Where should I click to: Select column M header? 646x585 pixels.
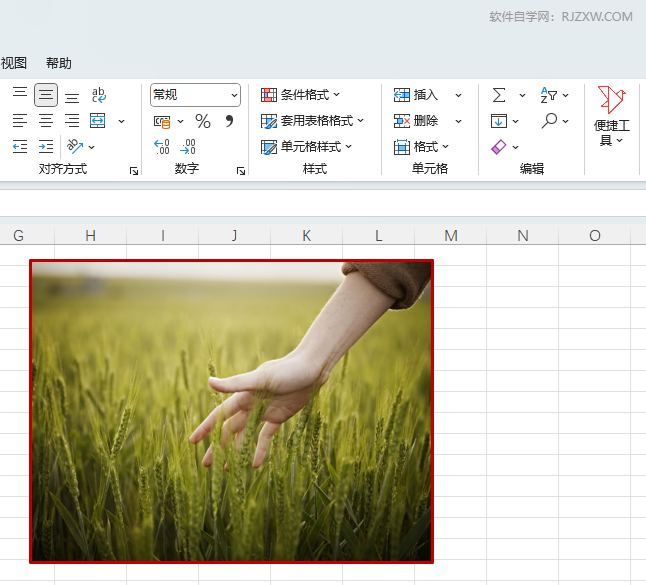tap(451, 235)
